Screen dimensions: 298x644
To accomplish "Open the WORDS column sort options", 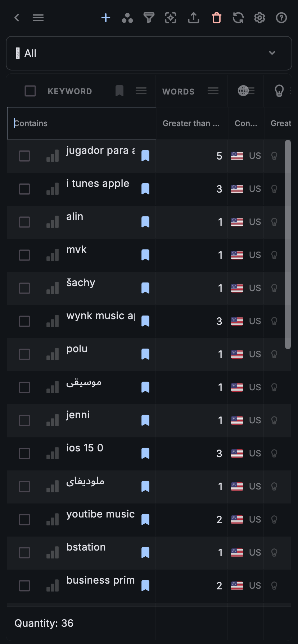I will coord(213,91).
